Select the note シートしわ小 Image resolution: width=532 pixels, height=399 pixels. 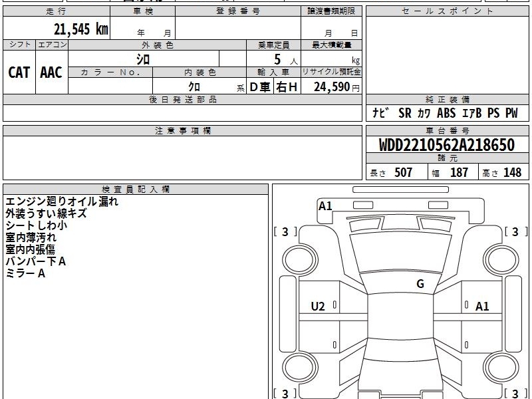click(36, 225)
